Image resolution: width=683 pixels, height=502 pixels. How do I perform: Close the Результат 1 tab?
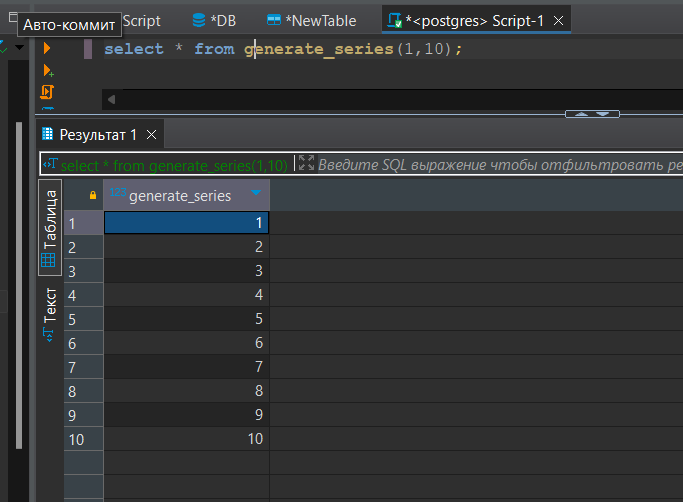click(x=151, y=135)
